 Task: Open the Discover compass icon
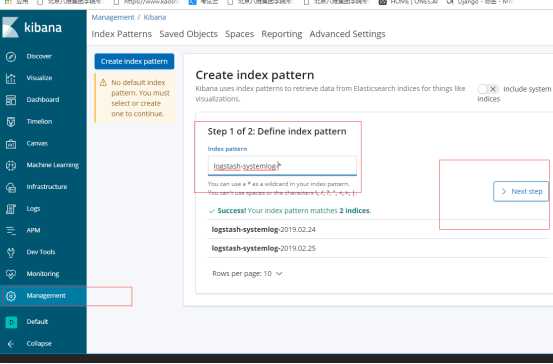11,56
